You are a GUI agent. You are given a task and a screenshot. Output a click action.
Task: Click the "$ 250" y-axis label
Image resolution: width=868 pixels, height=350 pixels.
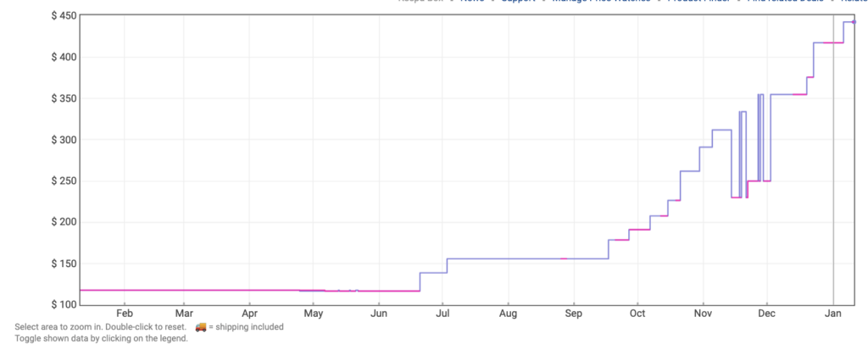[62, 181]
